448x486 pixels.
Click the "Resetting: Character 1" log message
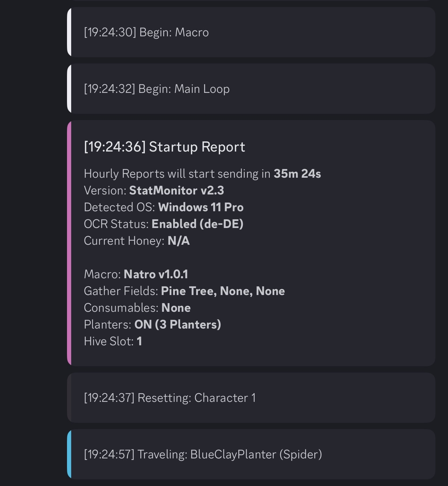point(170,398)
